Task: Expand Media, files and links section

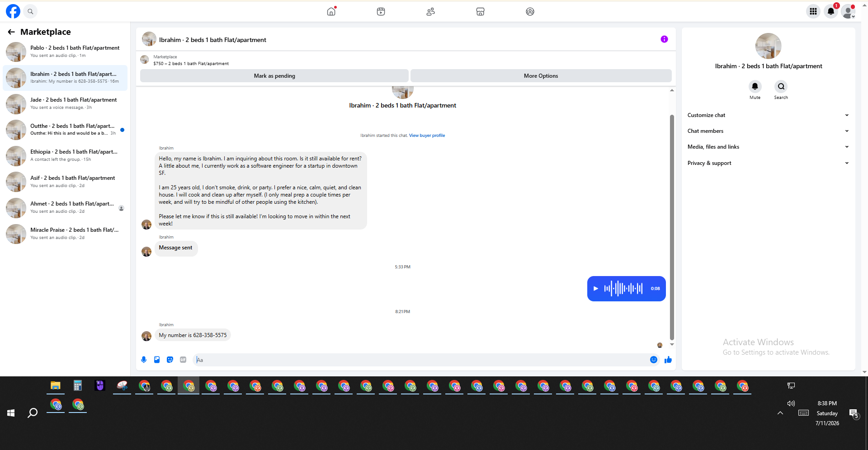Action: (768, 147)
